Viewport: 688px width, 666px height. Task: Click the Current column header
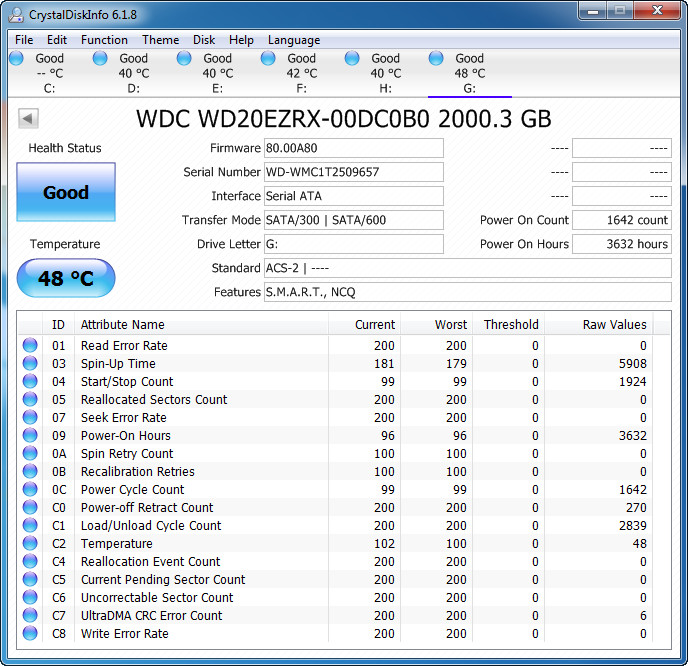pyautogui.click(x=364, y=325)
